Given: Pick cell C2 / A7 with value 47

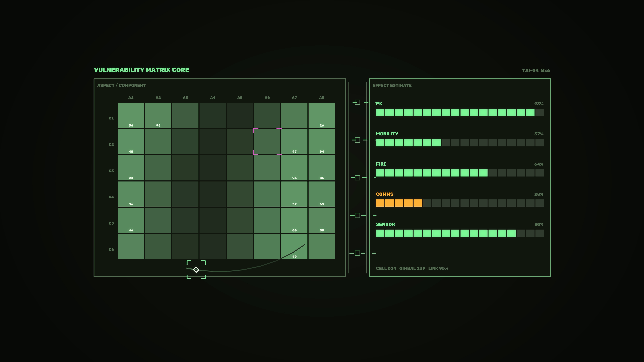Looking at the screenshot, I should [294, 142].
